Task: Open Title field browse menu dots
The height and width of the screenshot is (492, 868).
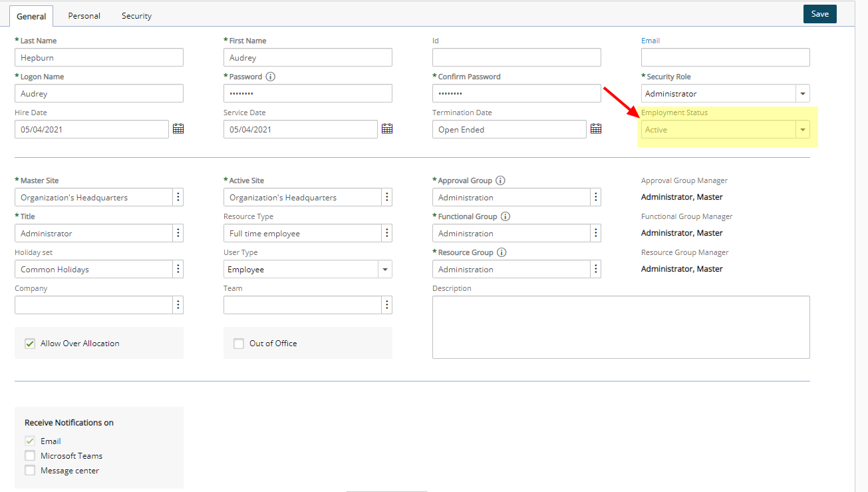Action: 178,234
